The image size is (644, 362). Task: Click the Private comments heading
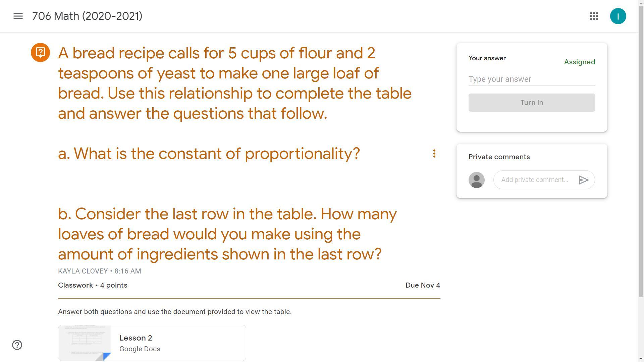[499, 157]
